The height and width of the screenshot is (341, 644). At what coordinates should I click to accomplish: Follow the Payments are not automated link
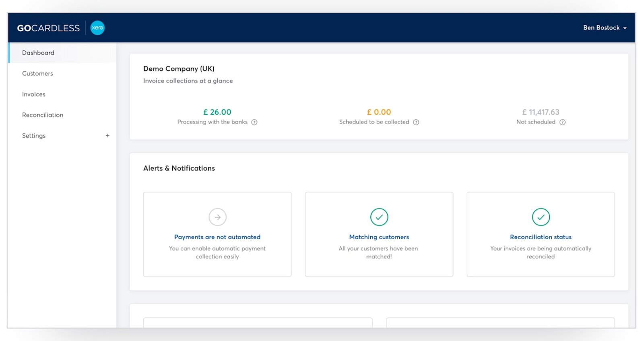217,237
